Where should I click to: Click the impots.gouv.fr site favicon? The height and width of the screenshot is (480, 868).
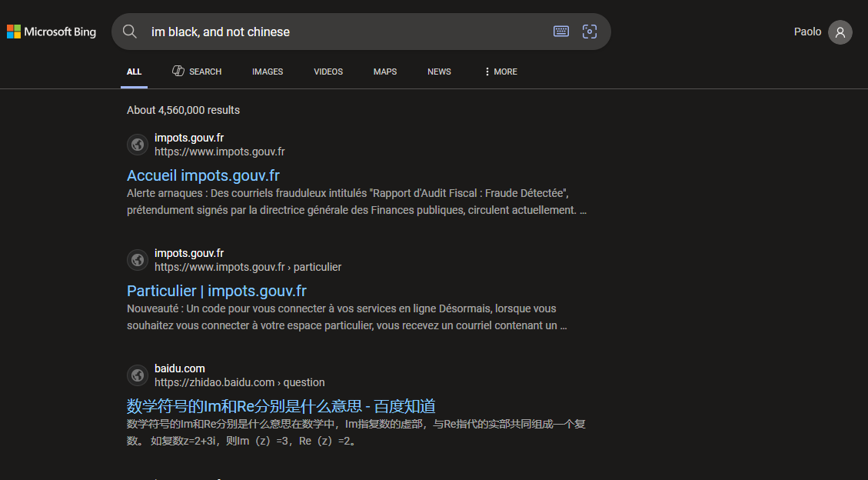pos(138,145)
